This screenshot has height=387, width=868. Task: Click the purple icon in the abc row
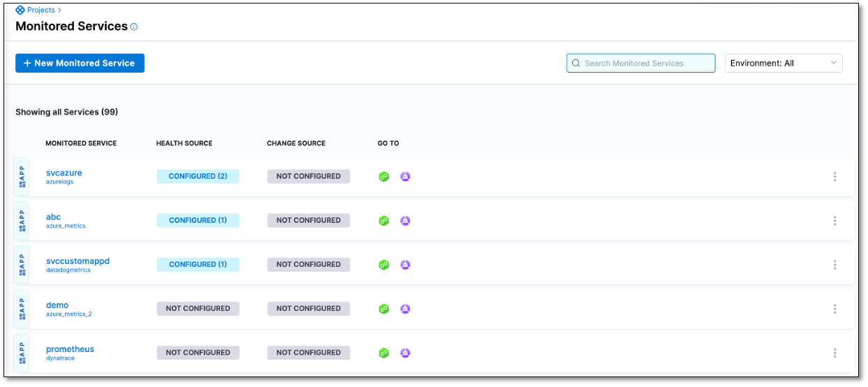click(x=405, y=221)
